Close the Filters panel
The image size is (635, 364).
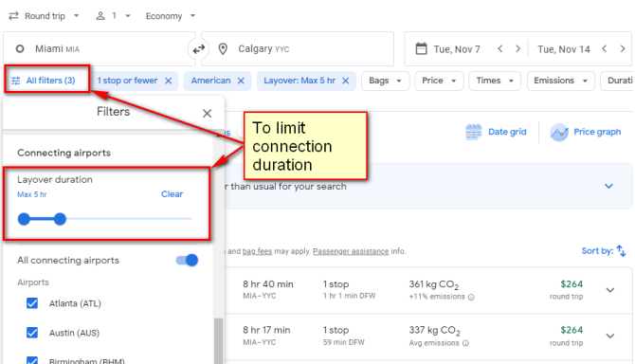(207, 114)
